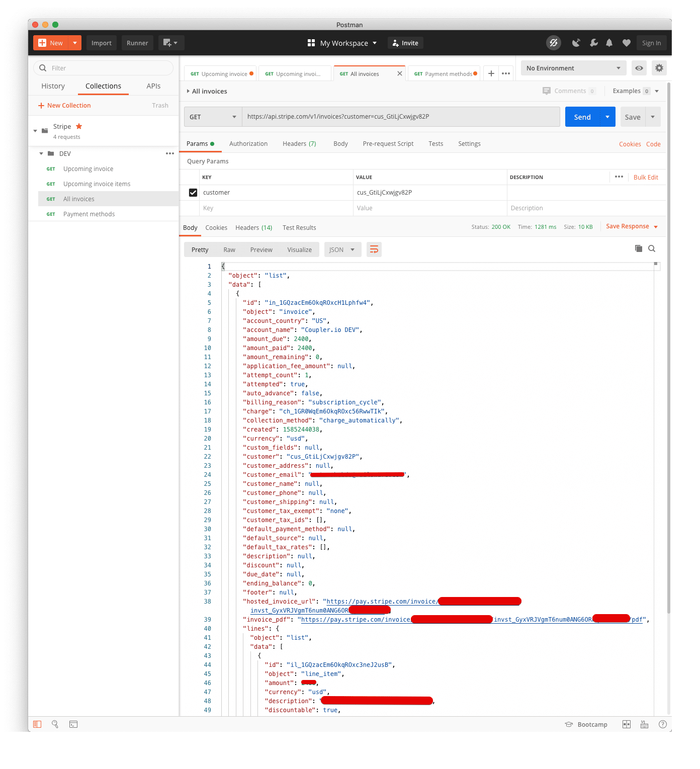Click the satellite capture requests icon
Screen dimensions: 700x769
point(576,43)
